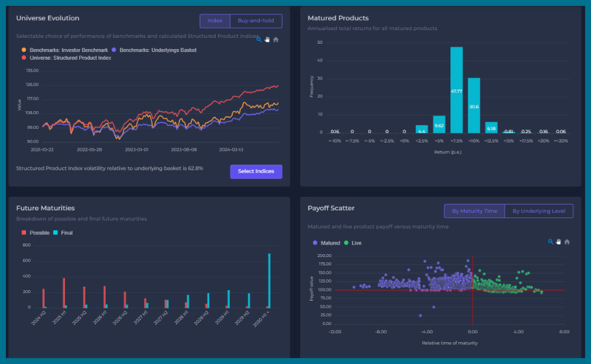Reset Payoff Scatter chart with home icon
This screenshot has height=364, width=591.
point(567,242)
